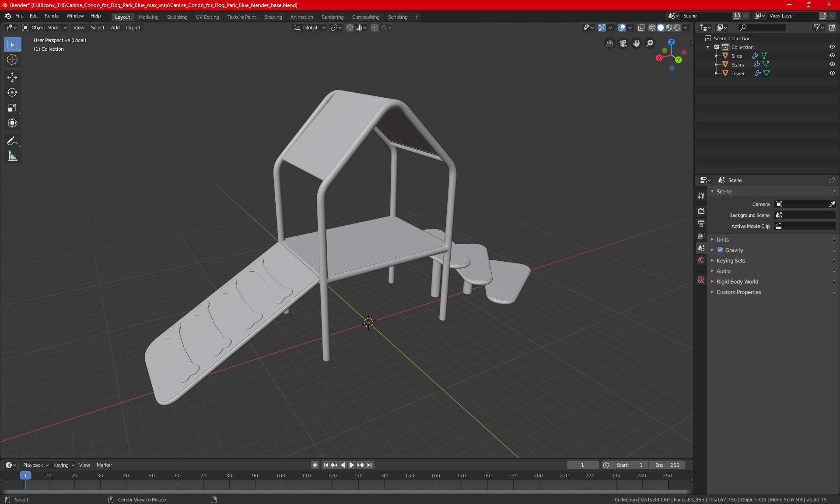
Task: Select the Rotate tool
Action: (x=12, y=93)
